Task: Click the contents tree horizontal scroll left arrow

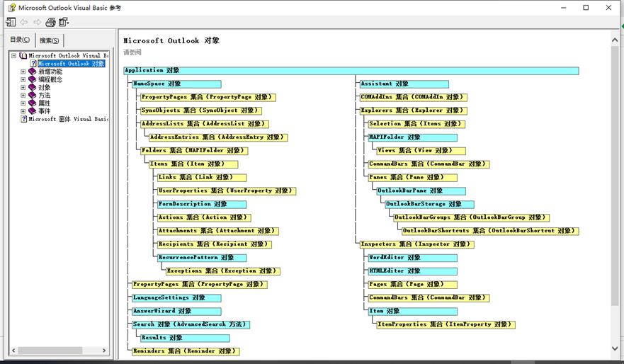Action: pyautogui.click(x=13, y=351)
